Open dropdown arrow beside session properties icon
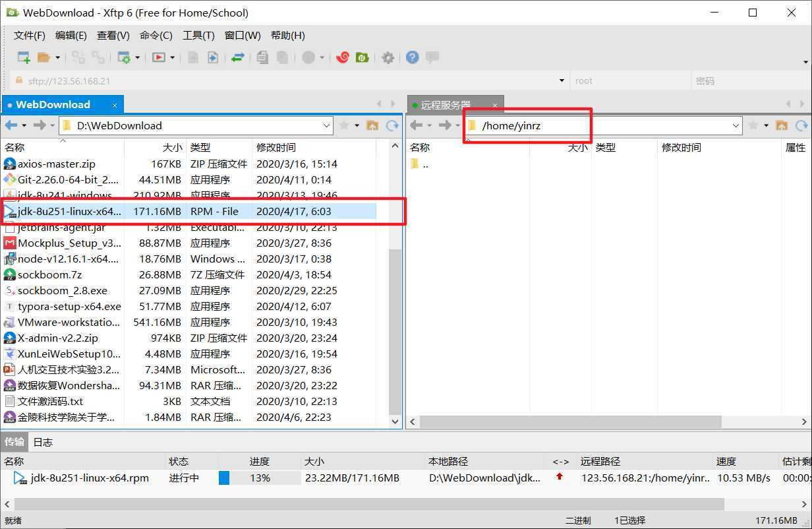 point(137,58)
